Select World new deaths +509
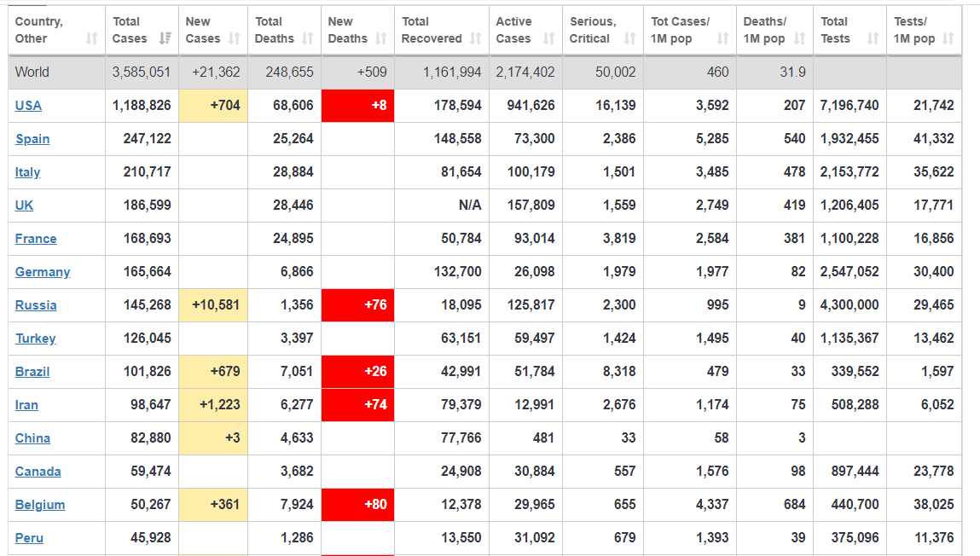 (372, 72)
